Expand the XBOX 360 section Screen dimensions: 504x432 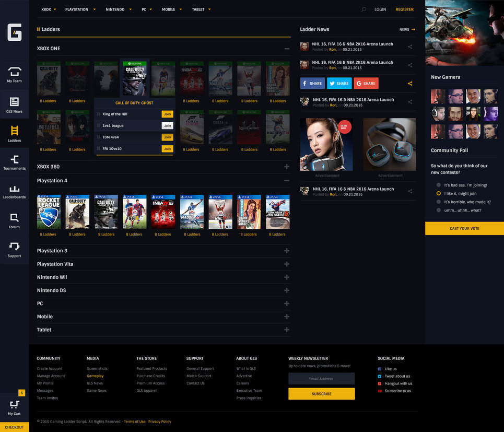[x=286, y=167]
